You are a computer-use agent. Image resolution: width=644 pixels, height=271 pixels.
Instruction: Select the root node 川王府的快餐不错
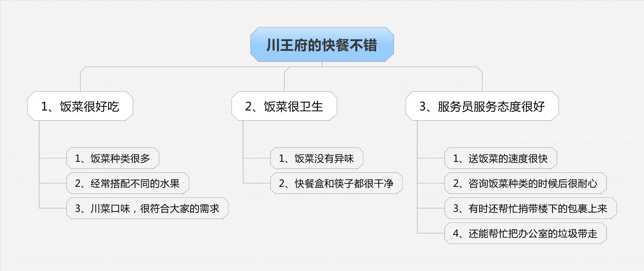point(322,45)
